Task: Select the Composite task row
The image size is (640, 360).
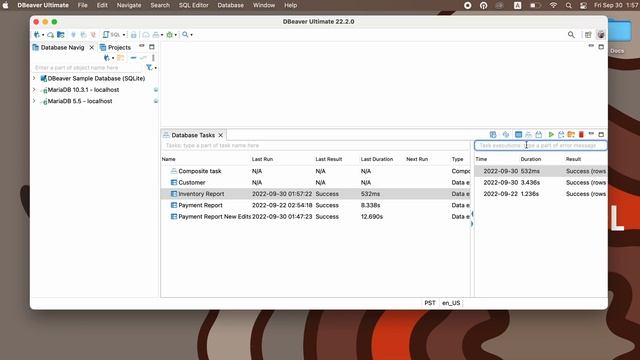Action: (316, 171)
